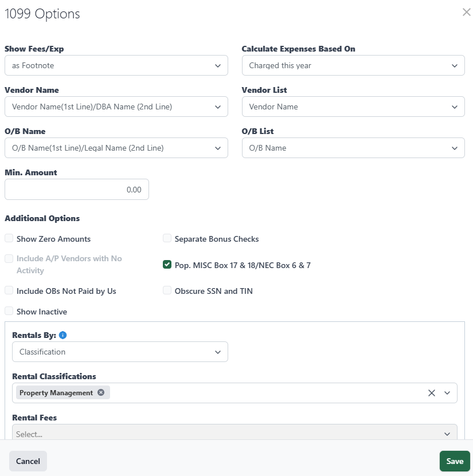This screenshot has height=476, width=473.
Task: Open Calculate Expenses Based On dropdown
Action: 353,65
